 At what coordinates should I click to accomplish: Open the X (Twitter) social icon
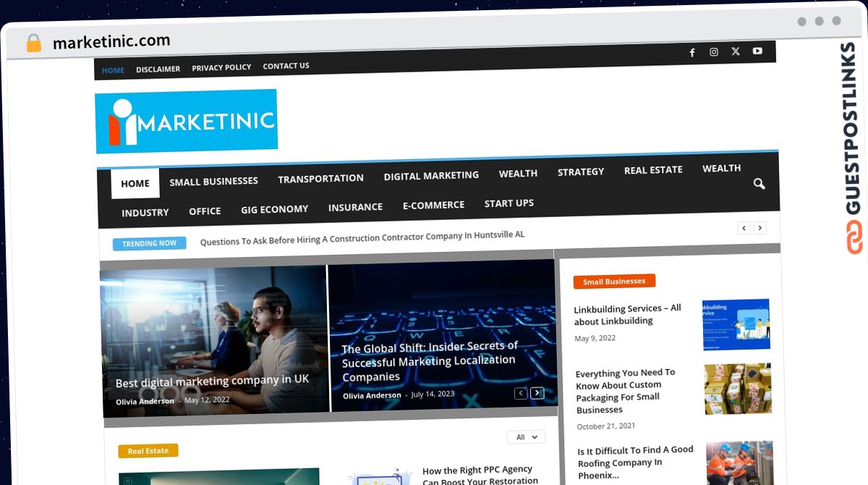(736, 51)
